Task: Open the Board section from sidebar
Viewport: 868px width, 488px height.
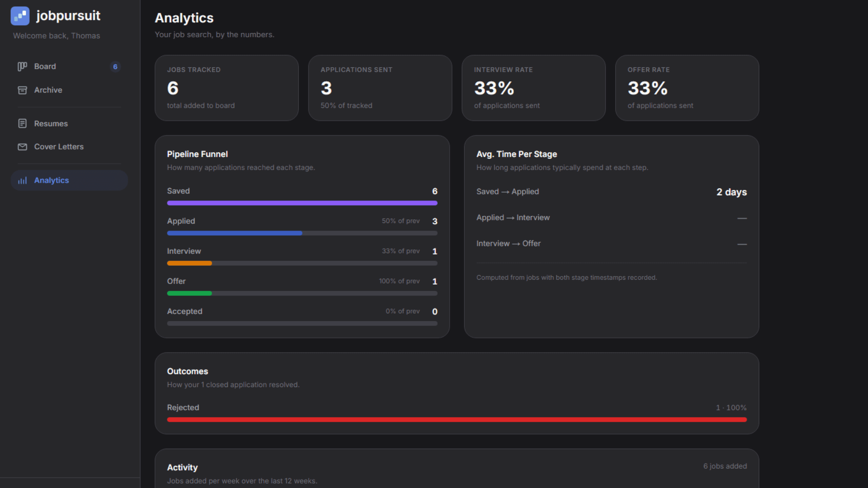Action: tap(45, 66)
